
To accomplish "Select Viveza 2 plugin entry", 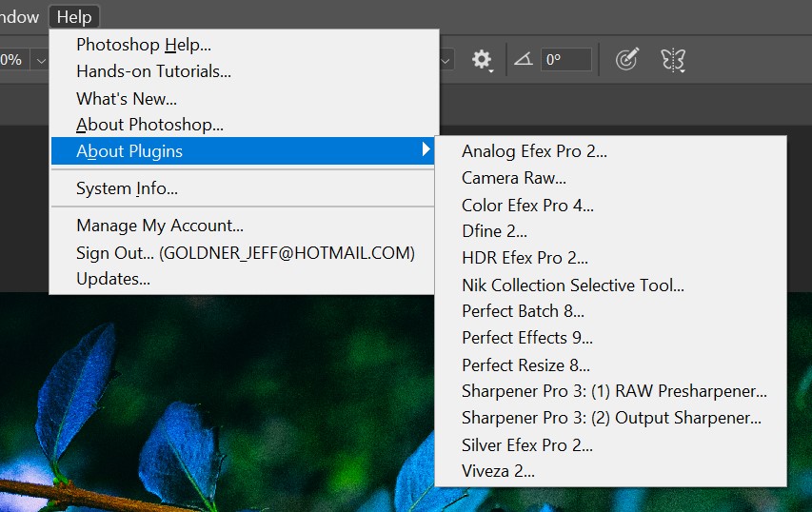I will tap(610, 471).
